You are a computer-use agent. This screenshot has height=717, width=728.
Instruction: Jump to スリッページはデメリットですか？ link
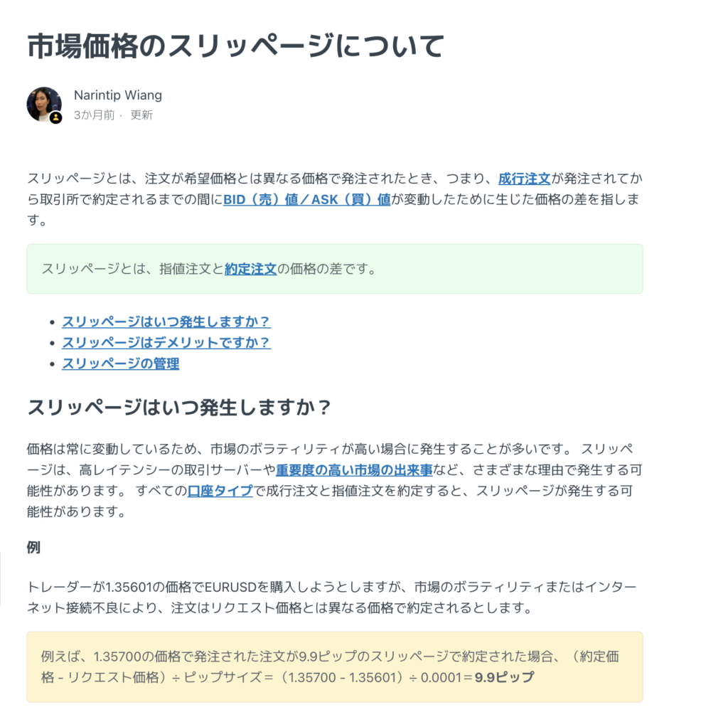click(x=166, y=343)
